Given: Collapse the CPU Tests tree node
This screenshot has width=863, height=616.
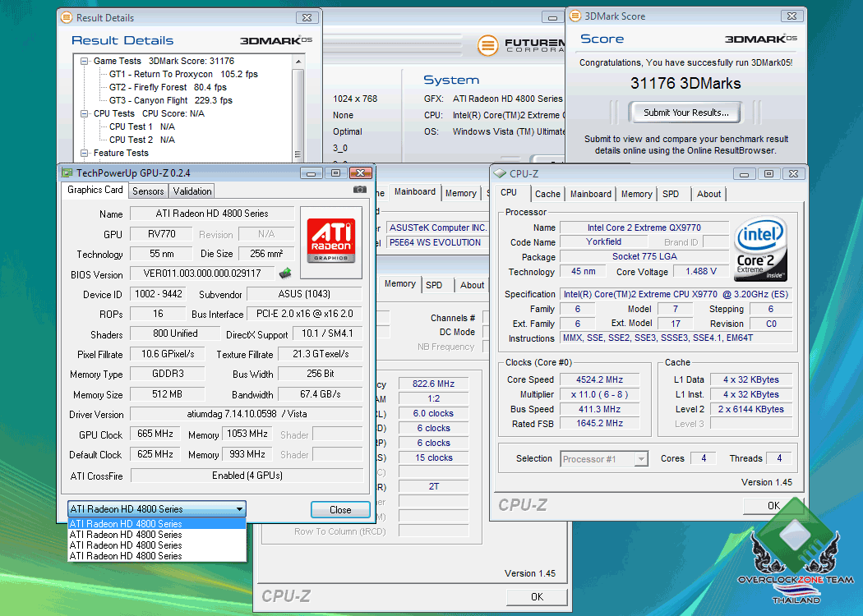Looking at the screenshot, I should [84, 114].
